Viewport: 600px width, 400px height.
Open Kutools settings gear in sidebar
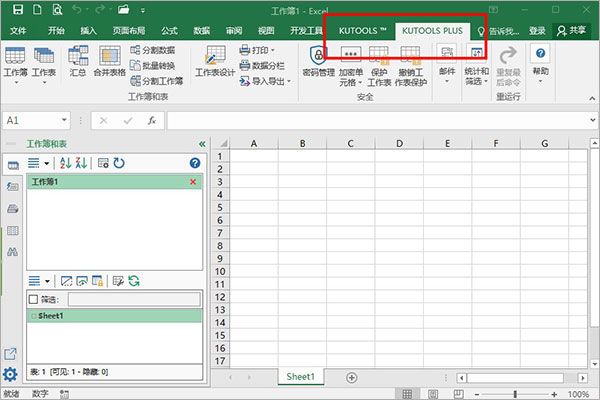click(10, 375)
